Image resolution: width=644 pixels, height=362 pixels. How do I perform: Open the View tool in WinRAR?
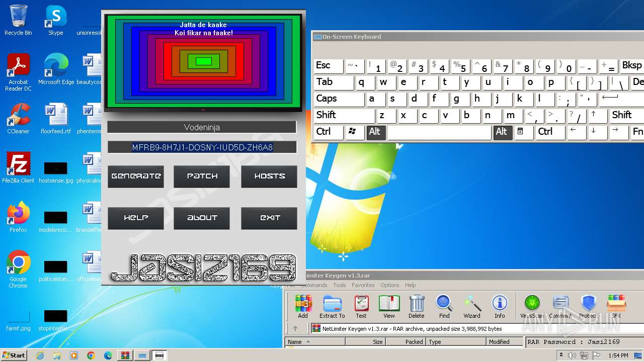pyautogui.click(x=389, y=307)
